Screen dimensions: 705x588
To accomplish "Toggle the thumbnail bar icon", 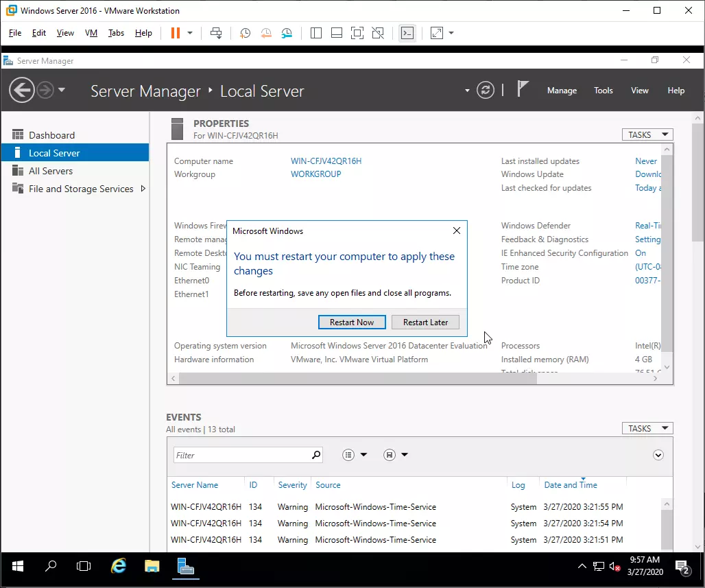I will coord(337,33).
